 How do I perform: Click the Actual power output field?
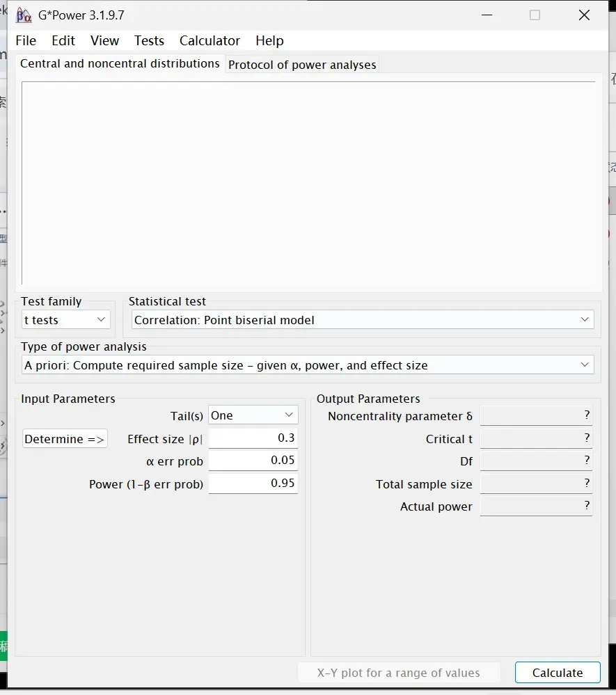(536, 506)
